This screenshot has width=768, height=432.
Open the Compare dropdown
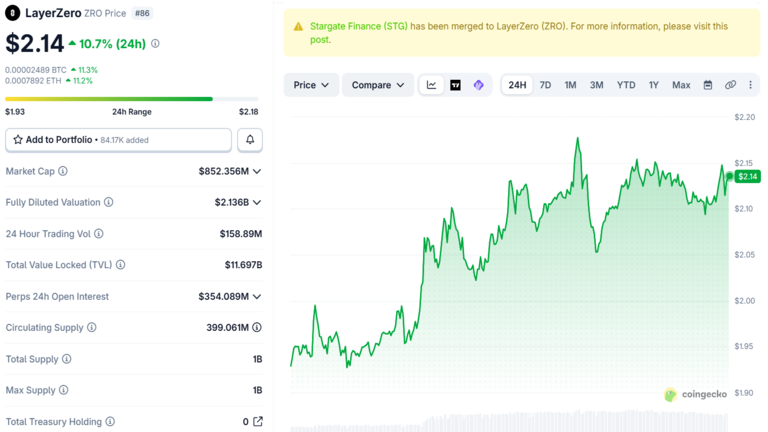(x=378, y=85)
